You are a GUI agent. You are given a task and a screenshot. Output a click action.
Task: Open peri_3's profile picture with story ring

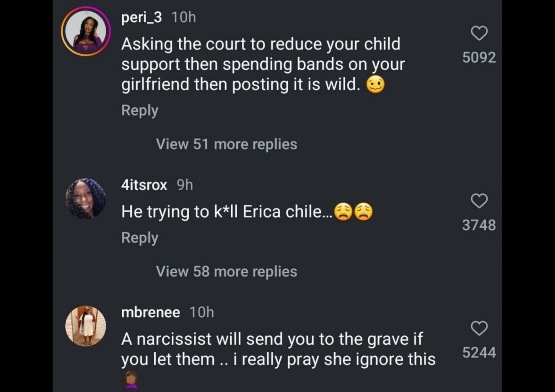click(86, 31)
